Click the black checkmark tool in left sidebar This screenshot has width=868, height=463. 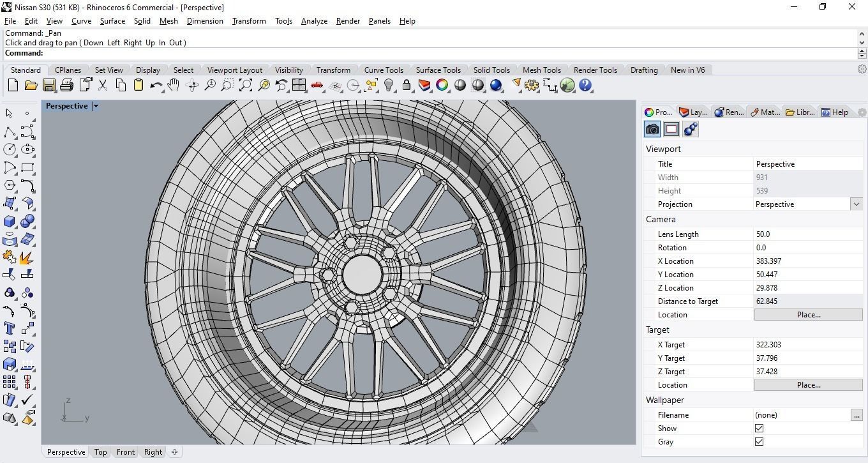tap(27, 400)
